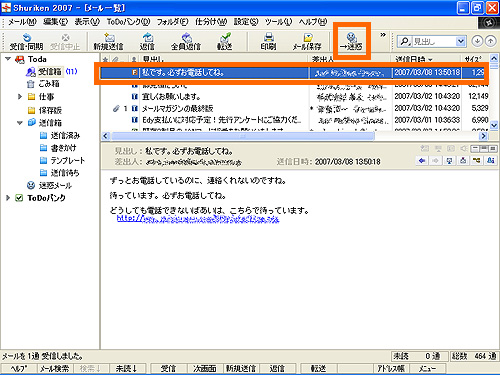
Task: Select the テンプレート folder
Action: point(68,161)
